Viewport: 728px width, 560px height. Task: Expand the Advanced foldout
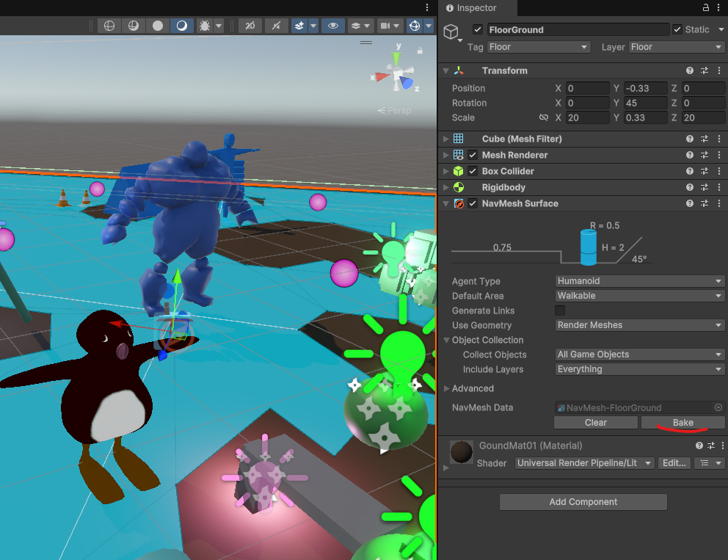447,388
